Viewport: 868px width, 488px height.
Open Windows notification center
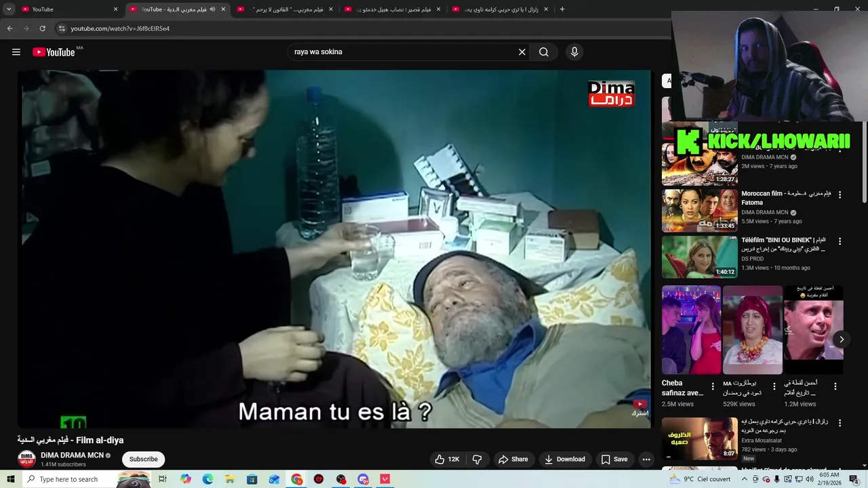click(x=853, y=479)
